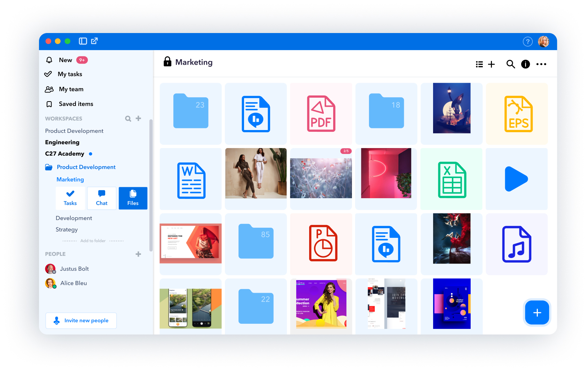Open the EPS file tile
This screenshot has height=371, width=588.
[517, 114]
